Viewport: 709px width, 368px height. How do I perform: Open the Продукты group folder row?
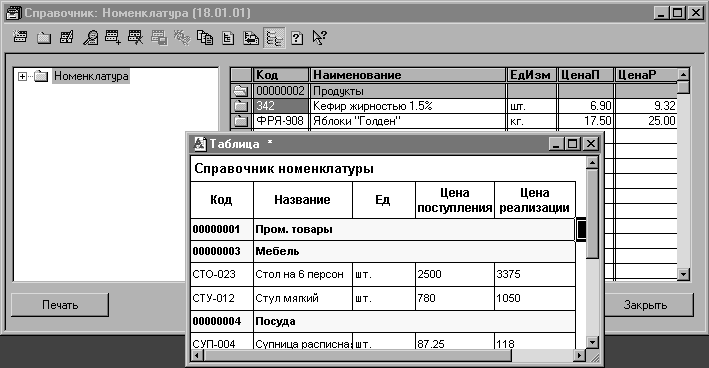click(x=454, y=91)
